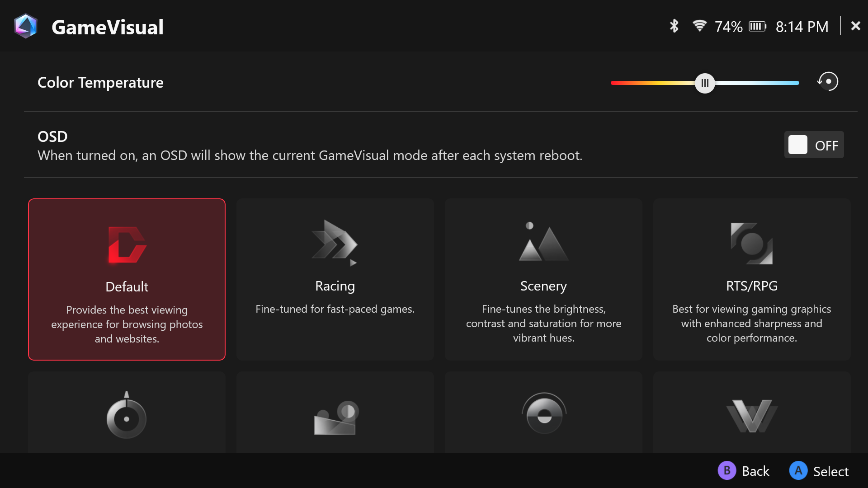The width and height of the screenshot is (868, 488).
Task: Click the battery indicator icon
Action: (x=758, y=26)
